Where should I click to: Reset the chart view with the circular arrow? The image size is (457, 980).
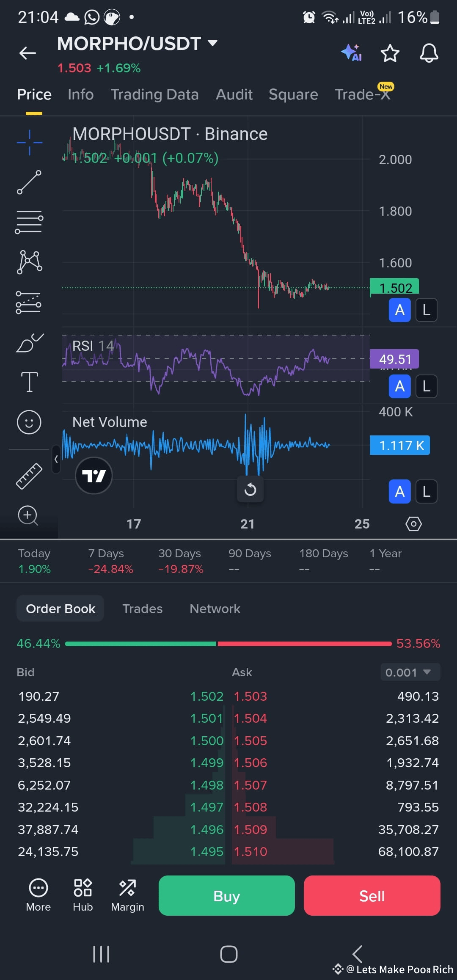250,490
